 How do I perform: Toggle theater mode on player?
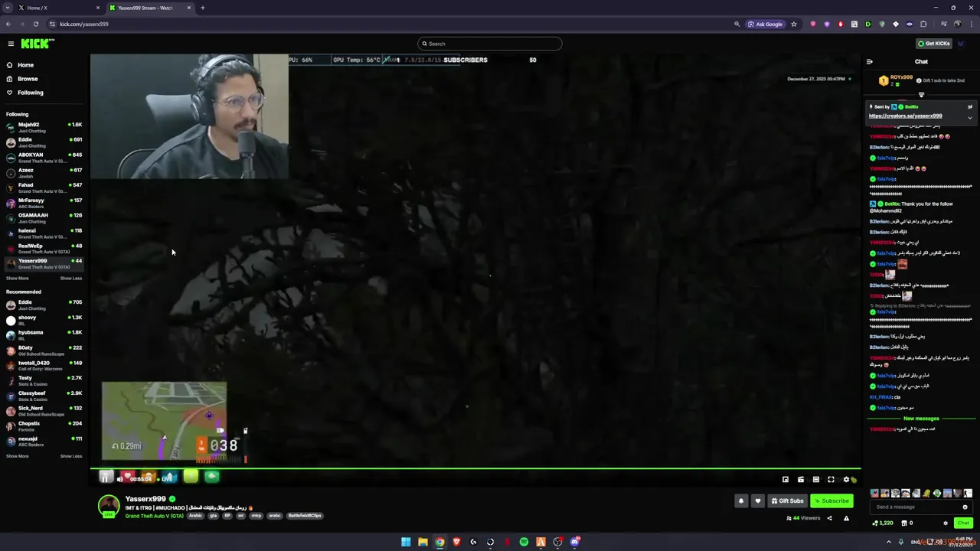click(x=816, y=480)
